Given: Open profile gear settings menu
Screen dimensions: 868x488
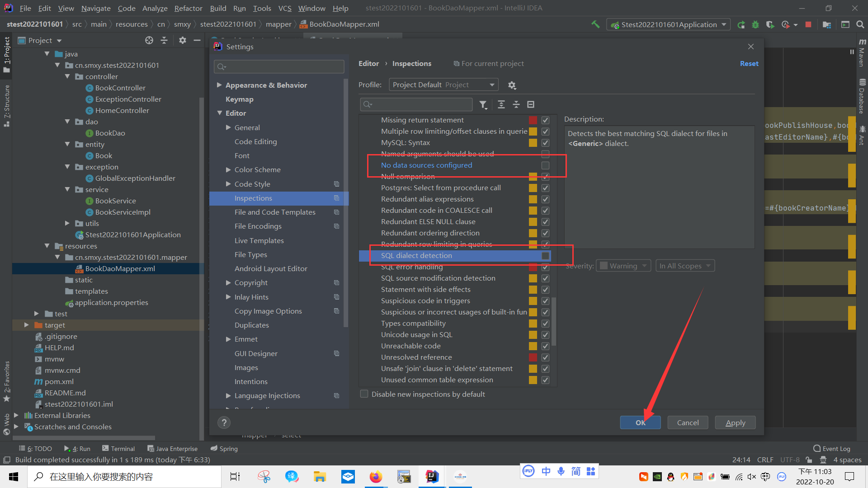Looking at the screenshot, I should coord(512,85).
